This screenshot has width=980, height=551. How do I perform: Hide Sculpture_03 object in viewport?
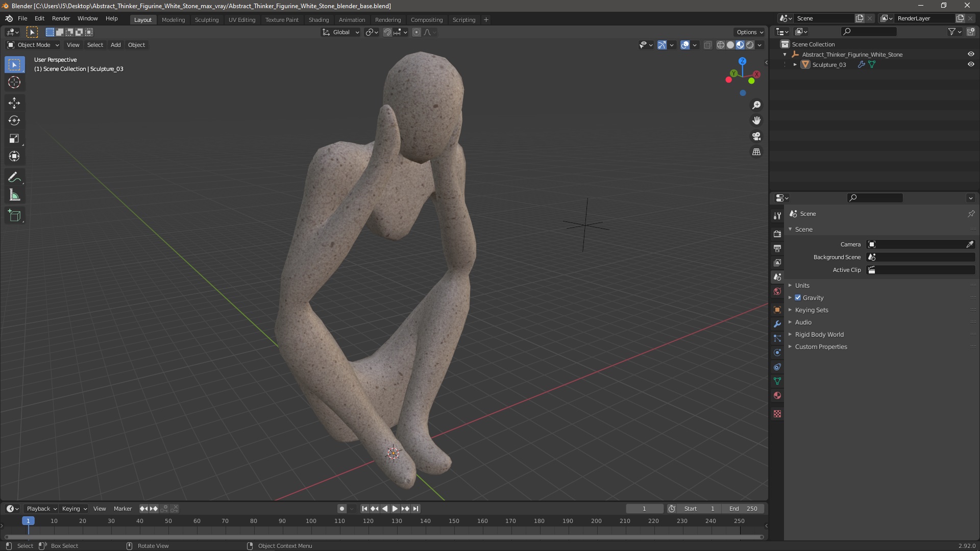971,64
